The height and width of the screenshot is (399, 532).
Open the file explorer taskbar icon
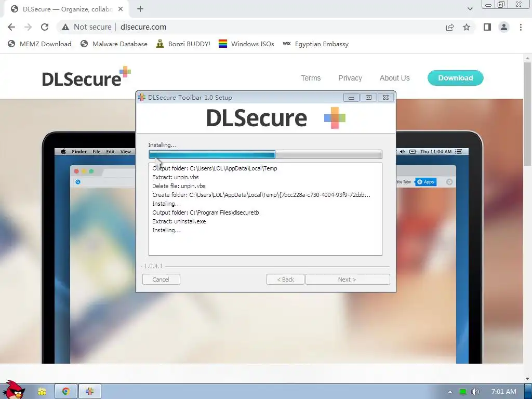pos(42,392)
